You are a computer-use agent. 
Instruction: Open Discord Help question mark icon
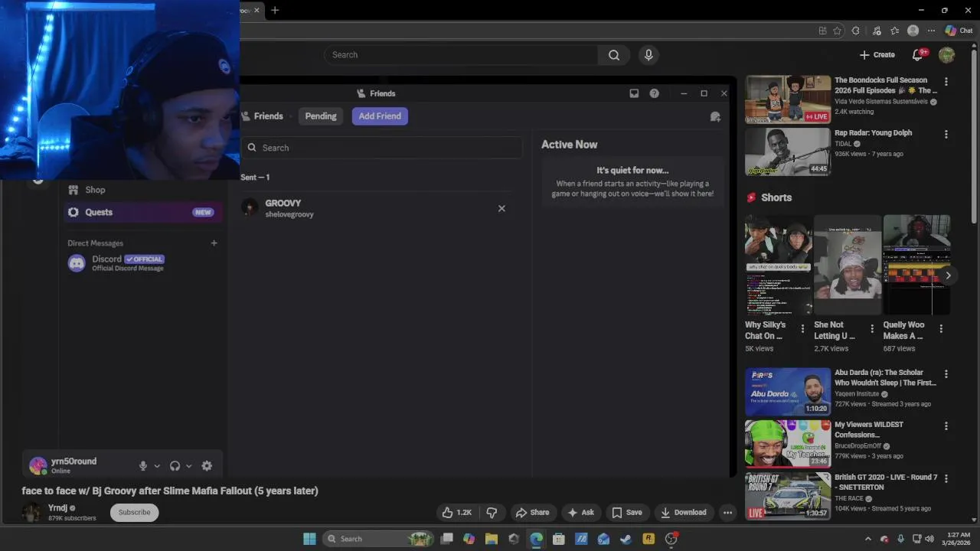point(654,93)
